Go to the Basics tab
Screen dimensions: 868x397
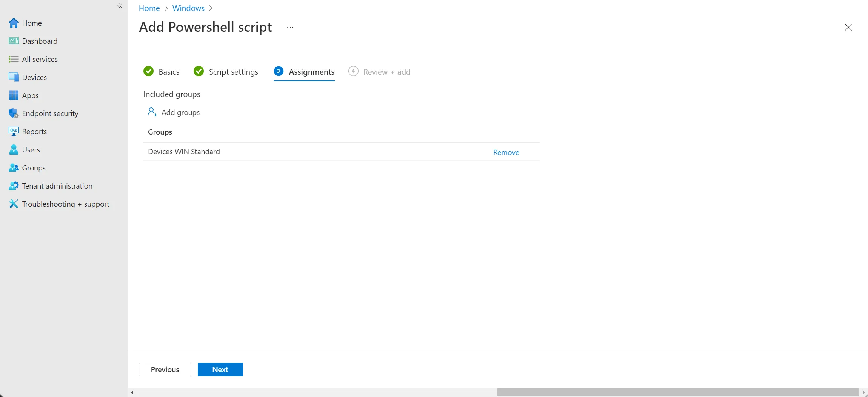[x=162, y=72]
